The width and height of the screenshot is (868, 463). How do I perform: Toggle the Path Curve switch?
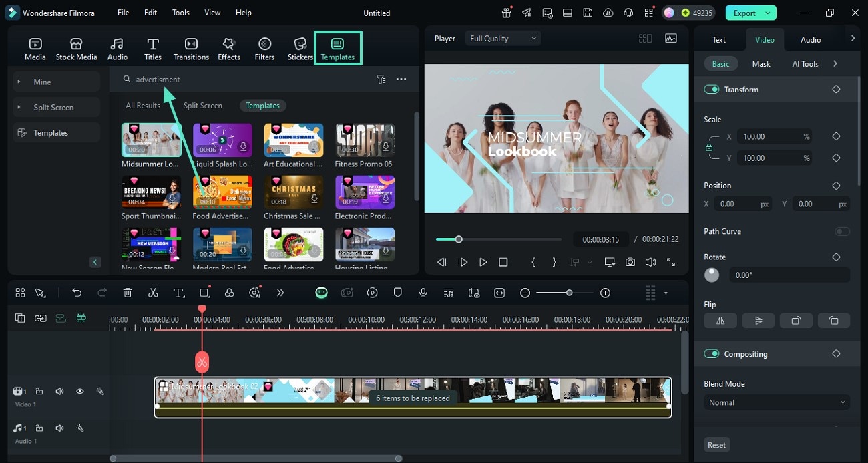click(842, 231)
